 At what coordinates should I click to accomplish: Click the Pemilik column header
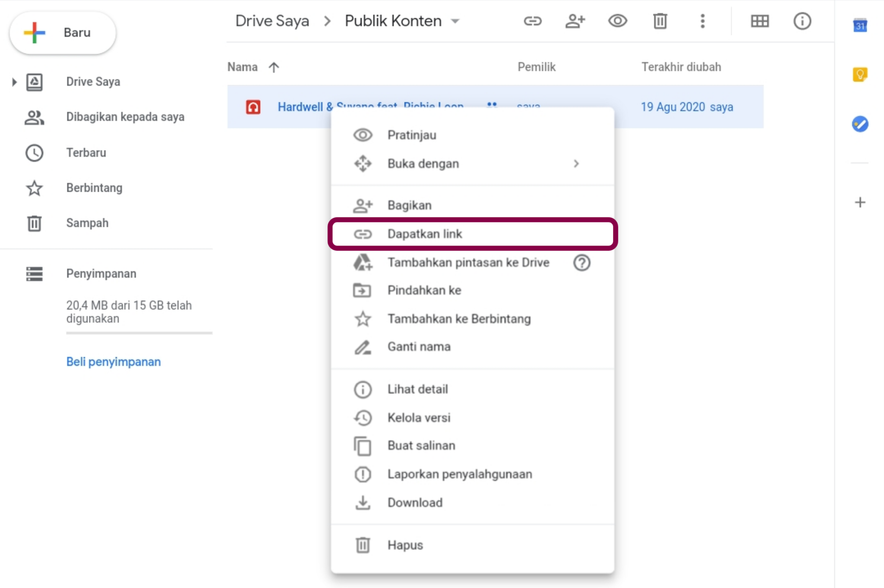click(x=537, y=67)
